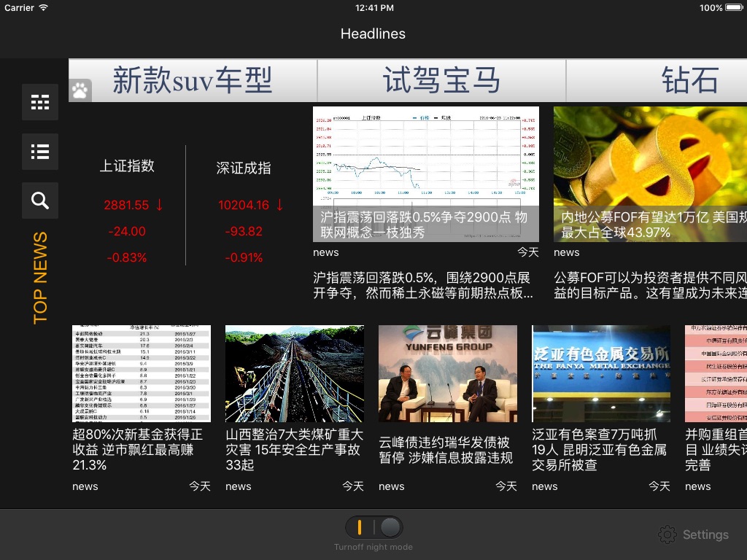Open article 山西整治7大类煤矿重大灾害
This screenshot has height=560, width=747.
click(294, 449)
